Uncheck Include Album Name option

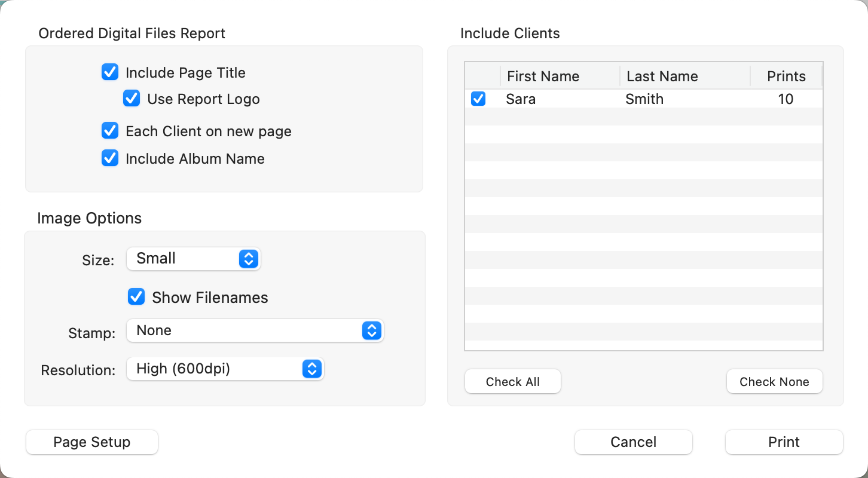pyautogui.click(x=110, y=158)
